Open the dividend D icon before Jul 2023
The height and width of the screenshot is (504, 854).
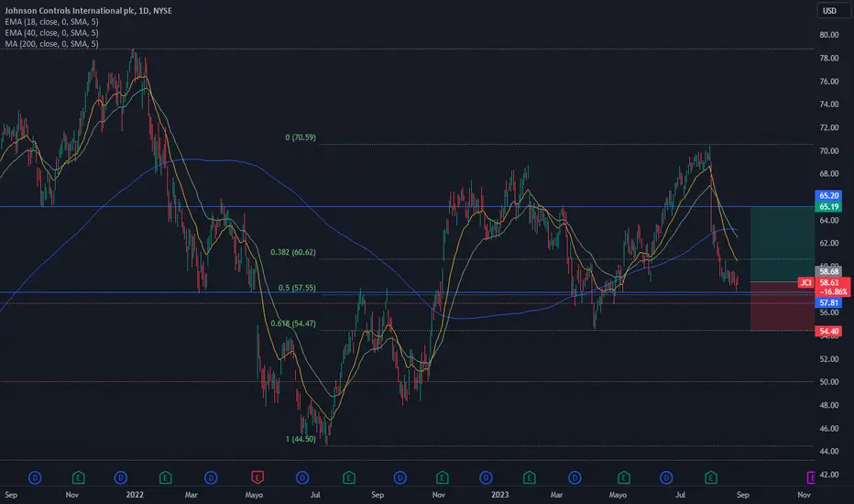click(666, 477)
